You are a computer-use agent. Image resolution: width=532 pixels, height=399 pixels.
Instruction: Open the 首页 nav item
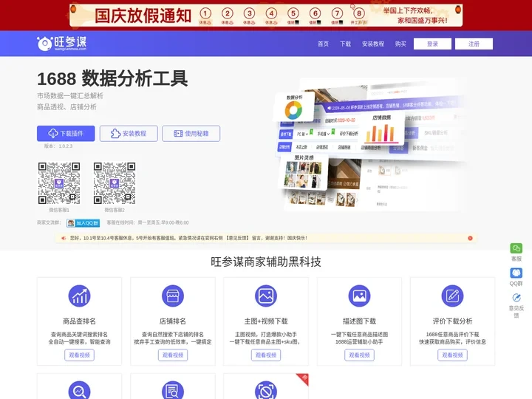click(x=323, y=44)
